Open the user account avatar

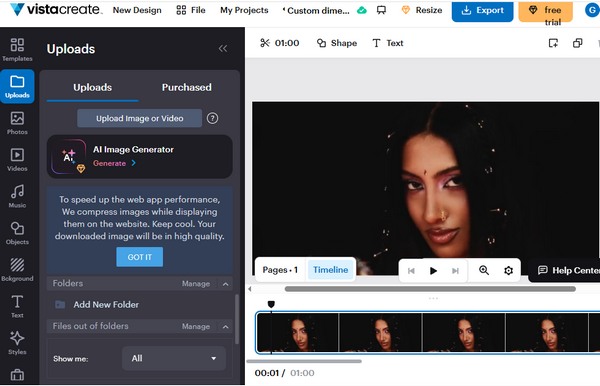click(x=592, y=10)
